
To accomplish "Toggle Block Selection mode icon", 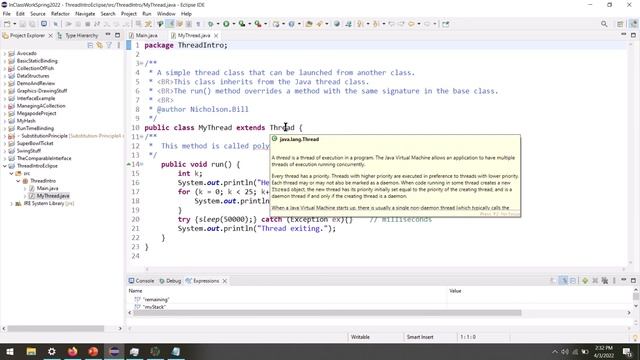I will (x=189, y=24).
